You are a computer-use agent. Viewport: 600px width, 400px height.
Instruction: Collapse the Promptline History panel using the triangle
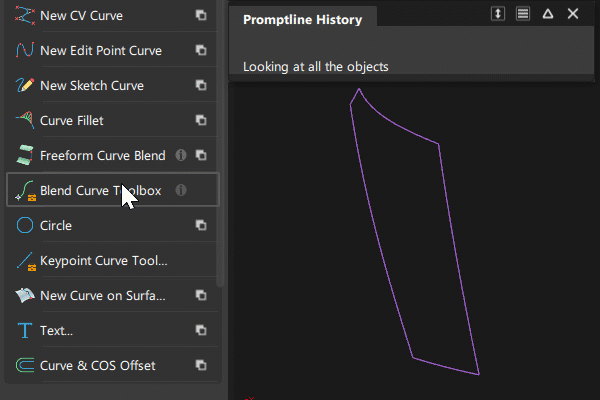click(x=548, y=14)
